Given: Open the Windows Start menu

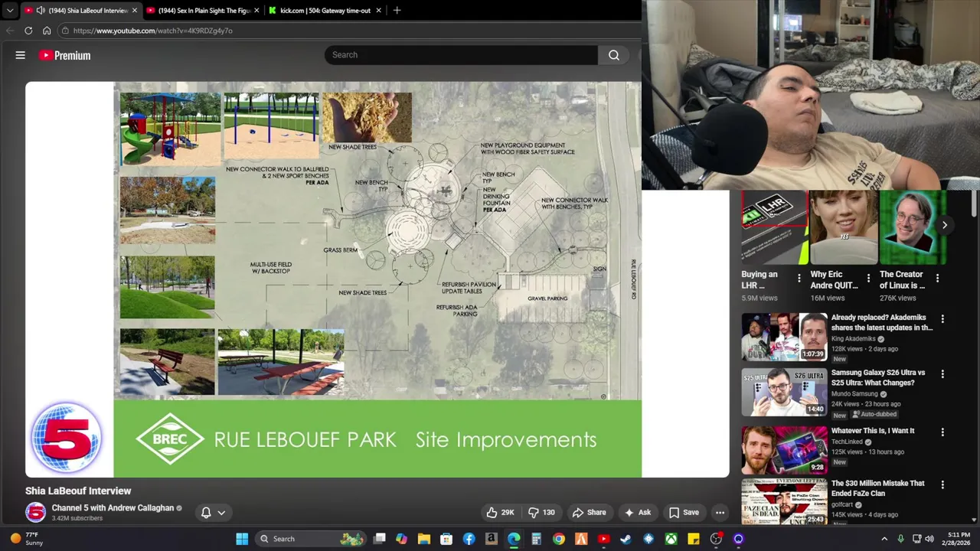Looking at the screenshot, I should (242, 539).
